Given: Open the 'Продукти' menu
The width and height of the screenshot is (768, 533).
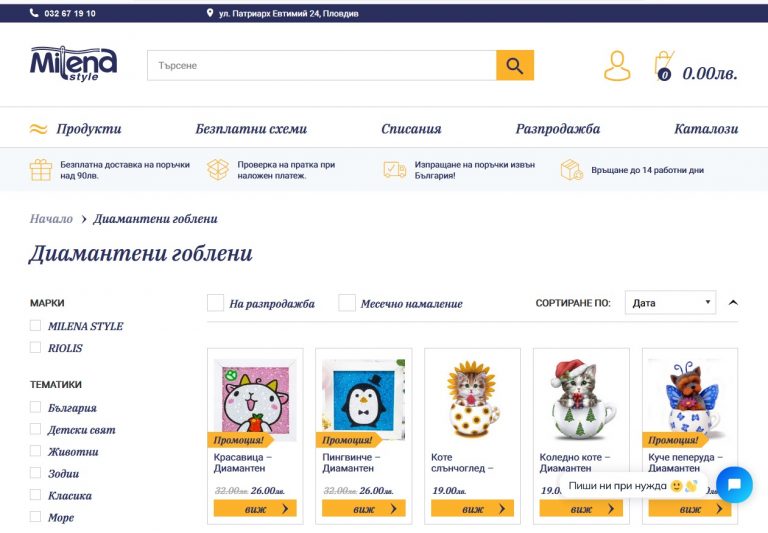Looking at the screenshot, I should point(89,129).
